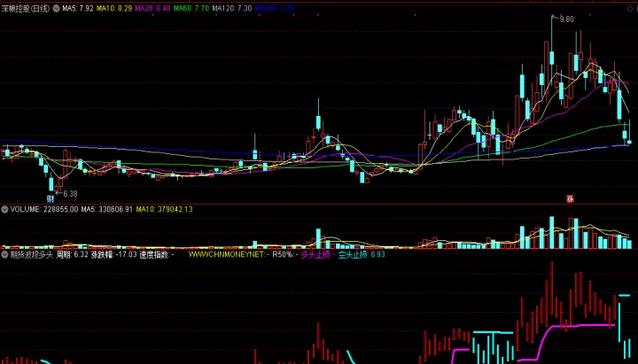Click the 9.80 high price annotation

point(566,19)
